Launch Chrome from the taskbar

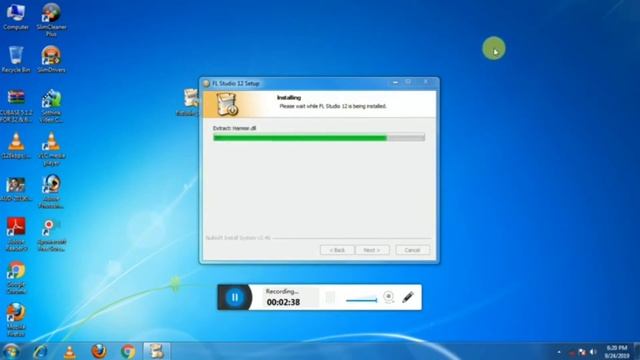tap(128, 351)
